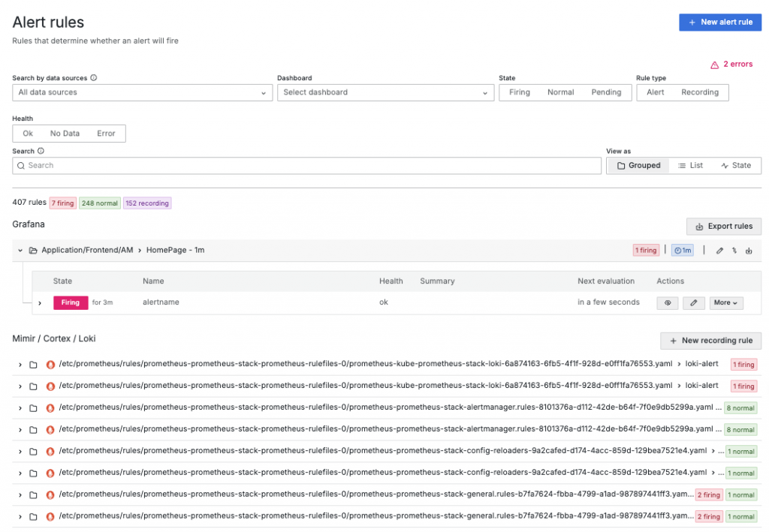Click reorder rules icon in HomePage group
The image size is (769, 532).
(734, 251)
